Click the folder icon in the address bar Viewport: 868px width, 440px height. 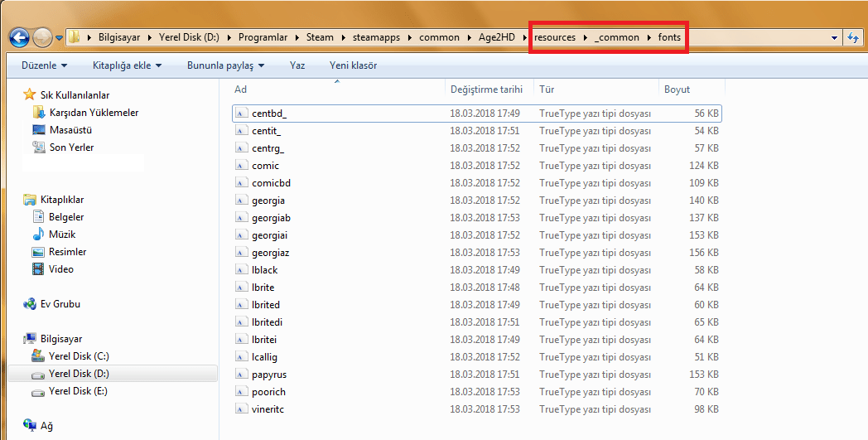pyautogui.click(x=75, y=37)
